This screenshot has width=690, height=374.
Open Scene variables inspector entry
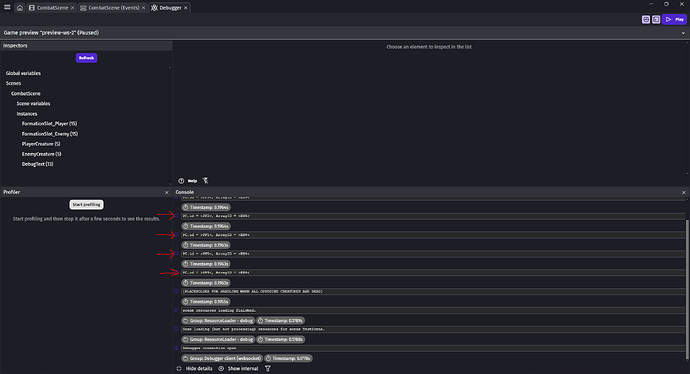[33, 103]
